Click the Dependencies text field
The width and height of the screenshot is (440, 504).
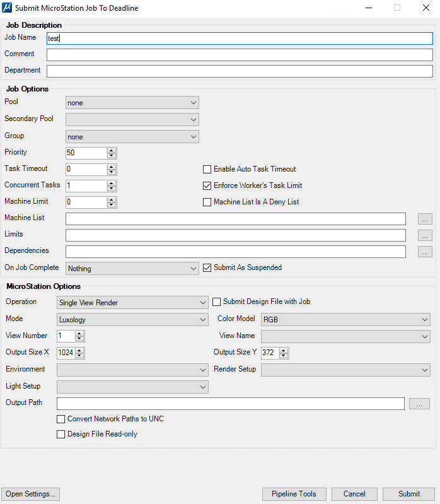(x=236, y=252)
